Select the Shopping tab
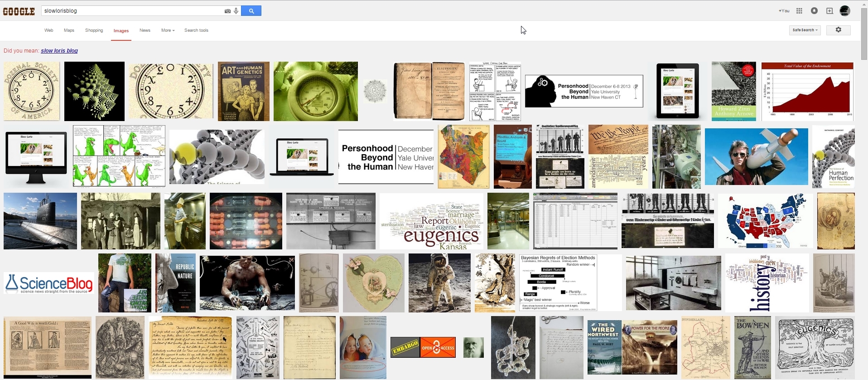Image resolution: width=868 pixels, height=380 pixels. click(x=94, y=30)
